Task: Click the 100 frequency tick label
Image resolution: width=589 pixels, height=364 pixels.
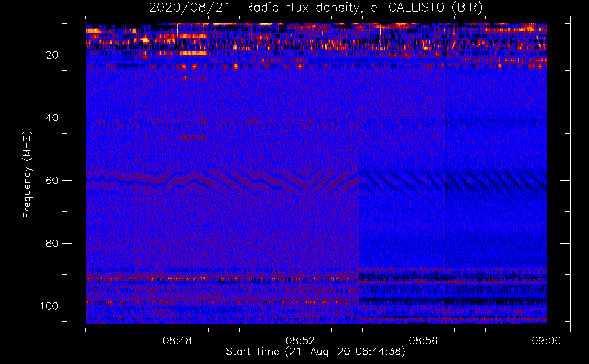Action: tap(49, 306)
